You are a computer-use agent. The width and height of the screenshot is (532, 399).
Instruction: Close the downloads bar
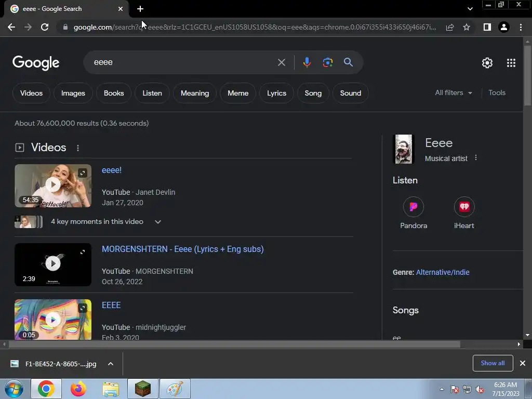click(523, 363)
